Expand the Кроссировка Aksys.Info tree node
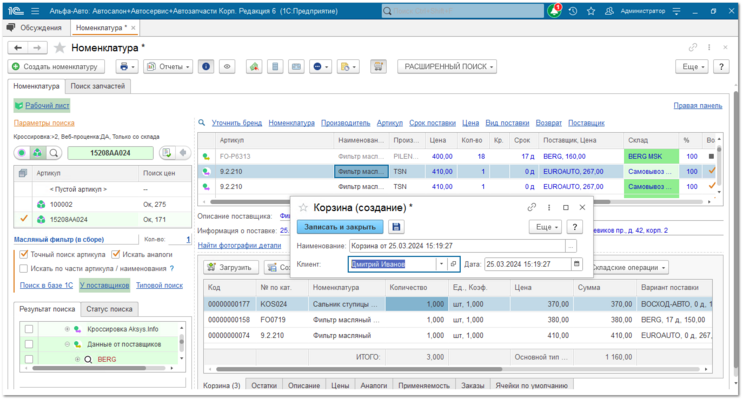The height and width of the screenshot is (400, 743). tap(67, 329)
